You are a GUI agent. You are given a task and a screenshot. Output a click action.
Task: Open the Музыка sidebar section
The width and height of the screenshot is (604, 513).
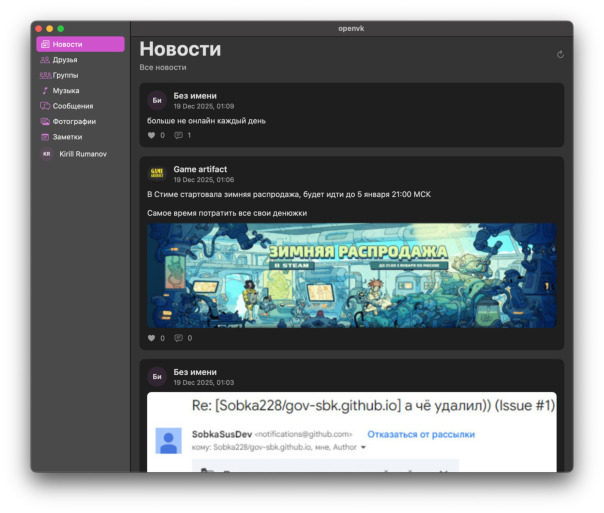tap(81, 91)
